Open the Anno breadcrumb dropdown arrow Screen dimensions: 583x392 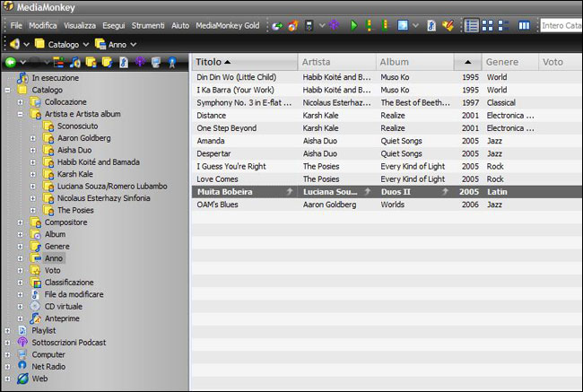[x=133, y=44]
